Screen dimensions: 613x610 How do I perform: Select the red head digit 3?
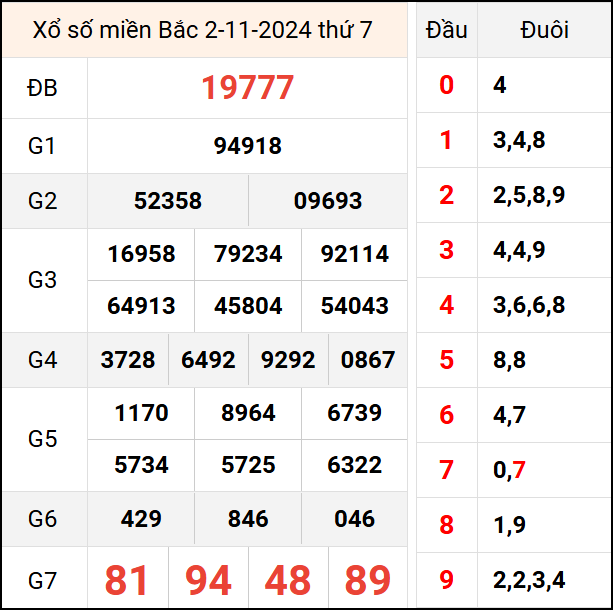pyautogui.click(x=446, y=250)
